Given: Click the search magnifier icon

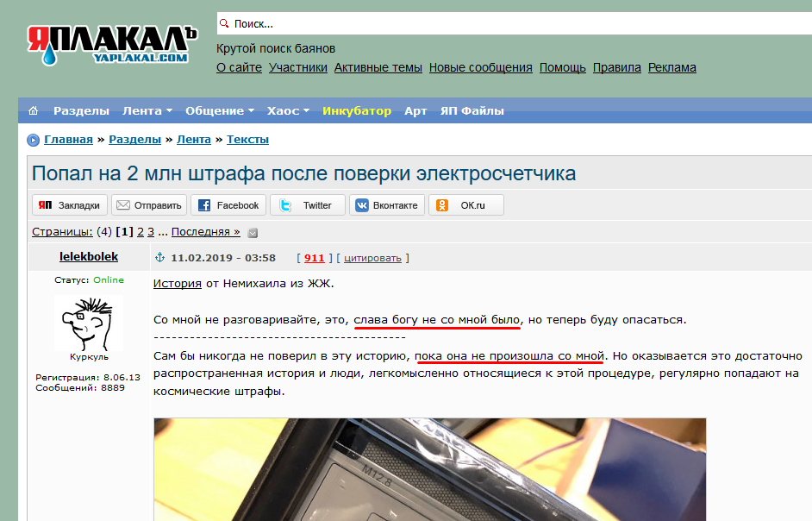Looking at the screenshot, I should click(x=224, y=23).
